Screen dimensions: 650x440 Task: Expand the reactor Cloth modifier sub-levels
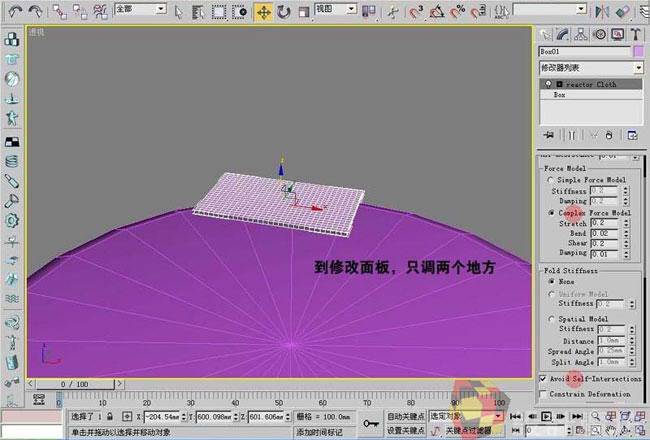[559, 84]
